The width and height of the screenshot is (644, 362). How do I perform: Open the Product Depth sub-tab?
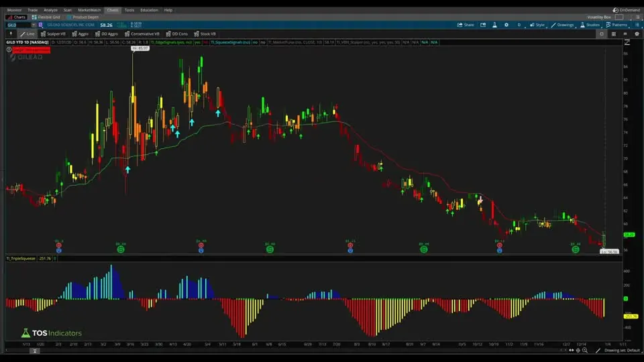tap(83, 17)
